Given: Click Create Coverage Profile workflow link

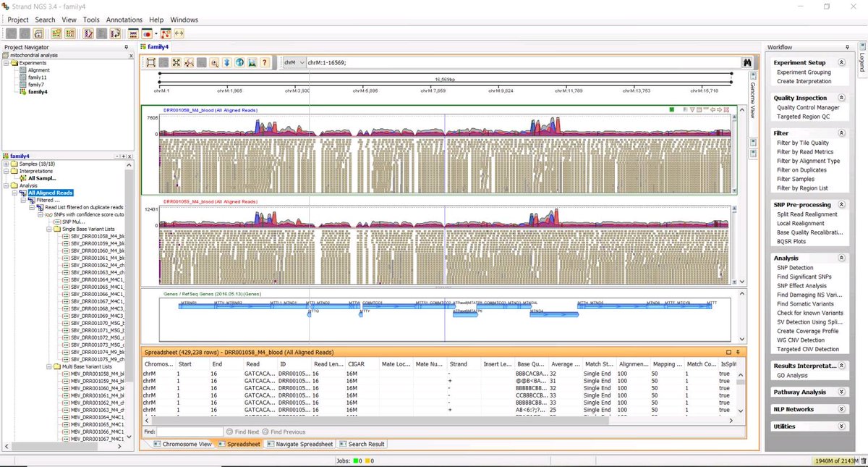Looking at the screenshot, I should tap(807, 331).
